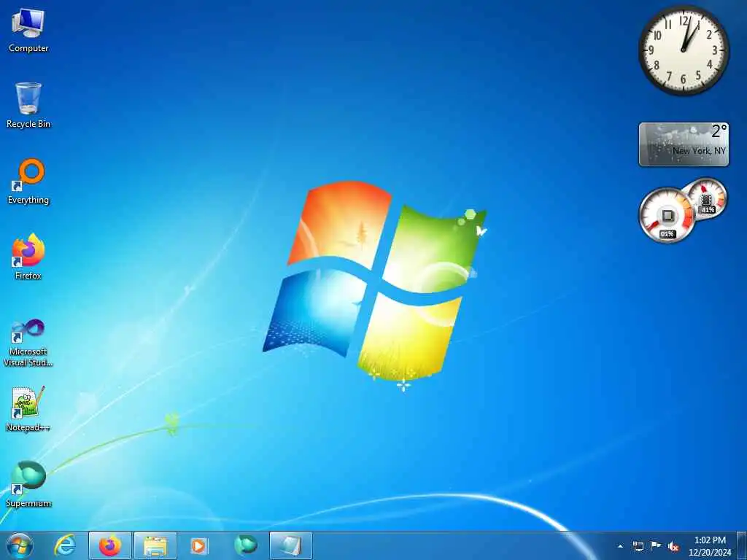The image size is (747, 560).
Task: Open the Action Center flag icon
Action: (x=656, y=546)
